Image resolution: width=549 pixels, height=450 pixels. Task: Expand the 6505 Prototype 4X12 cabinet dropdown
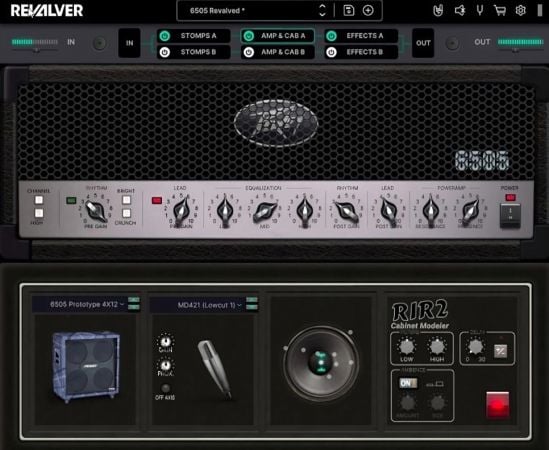point(85,304)
